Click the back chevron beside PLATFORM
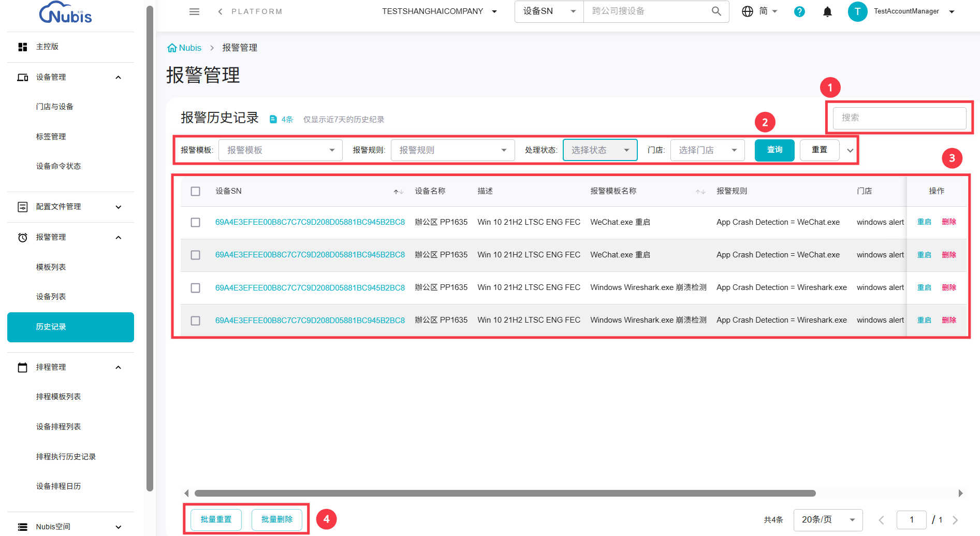Screen dimensions: 980x536 click(x=220, y=11)
